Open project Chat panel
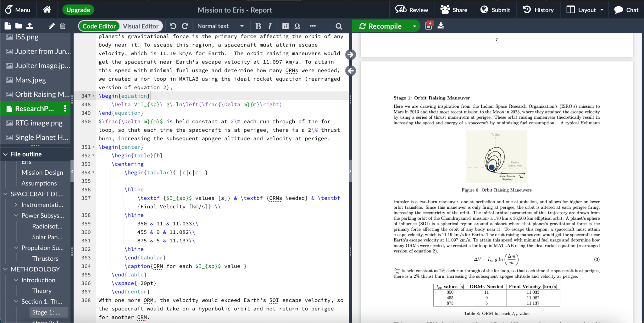The image size is (644, 323). coord(626,10)
